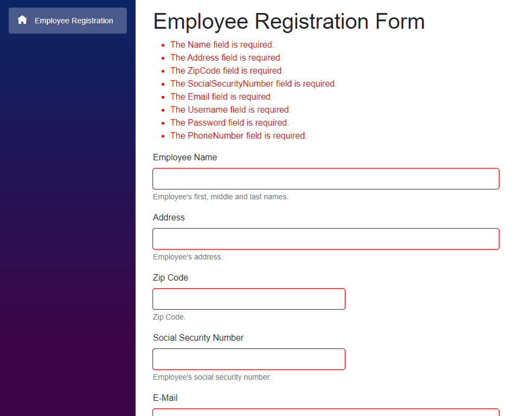Select the Zip Code input box
This screenshot has height=416, width=532.
(x=248, y=299)
